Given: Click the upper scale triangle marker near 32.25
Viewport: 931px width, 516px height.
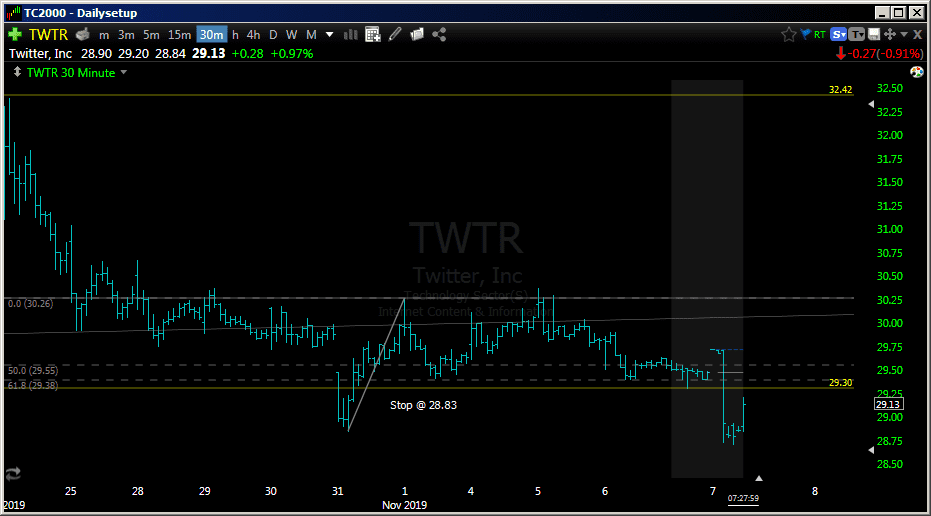Looking at the screenshot, I should point(871,104).
